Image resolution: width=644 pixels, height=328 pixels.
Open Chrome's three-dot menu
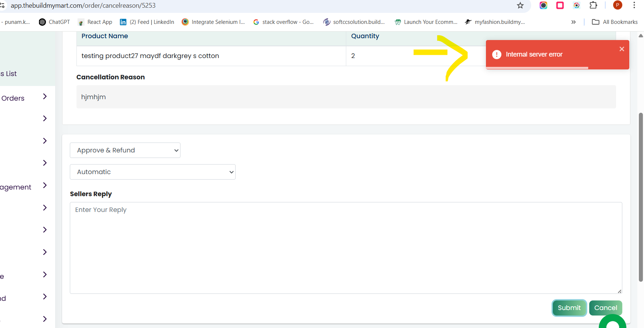pos(634,5)
